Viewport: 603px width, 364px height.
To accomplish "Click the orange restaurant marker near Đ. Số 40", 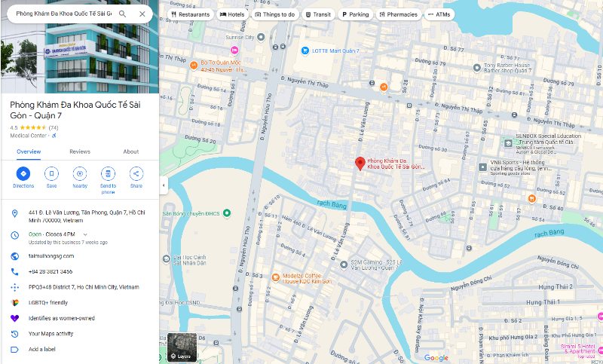I will click(531, 199).
